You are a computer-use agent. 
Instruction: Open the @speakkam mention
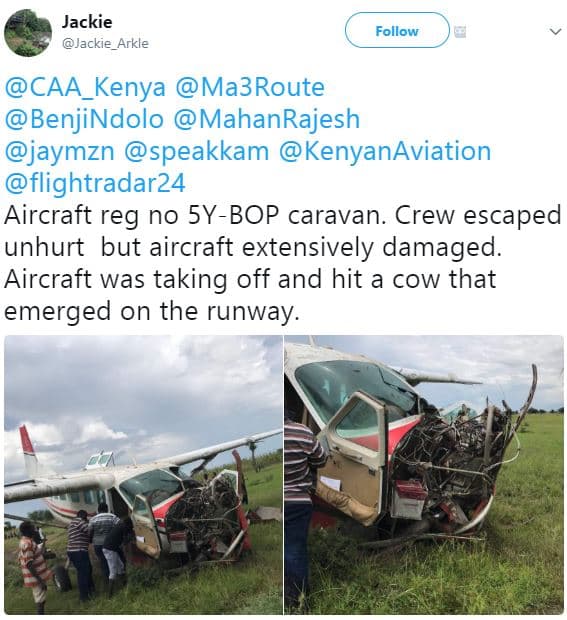tap(197, 152)
